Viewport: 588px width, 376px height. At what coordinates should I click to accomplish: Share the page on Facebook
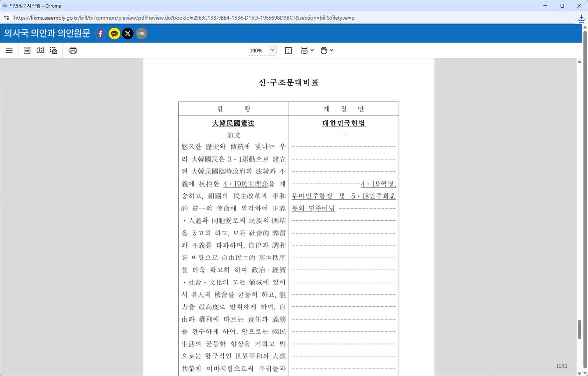(x=101, y=34)
